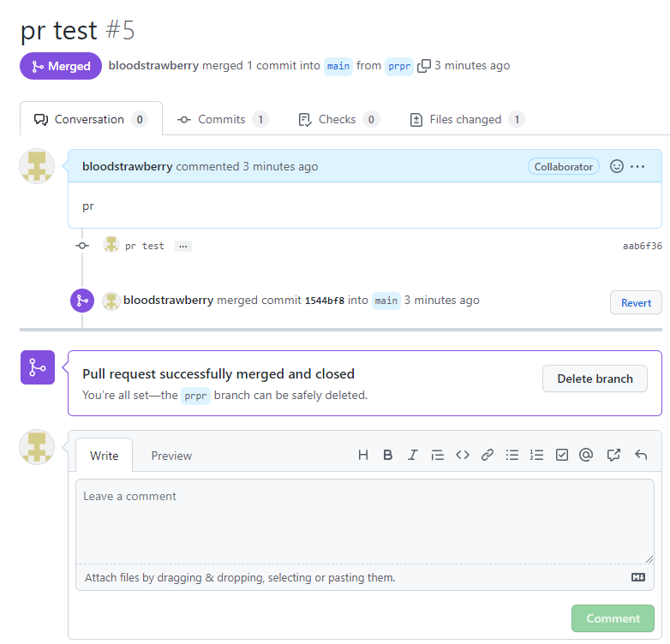Switch to the Preview tab
The width and height of the screenshot is (670, 644).
pyautogui.click(x=171, y=456)
